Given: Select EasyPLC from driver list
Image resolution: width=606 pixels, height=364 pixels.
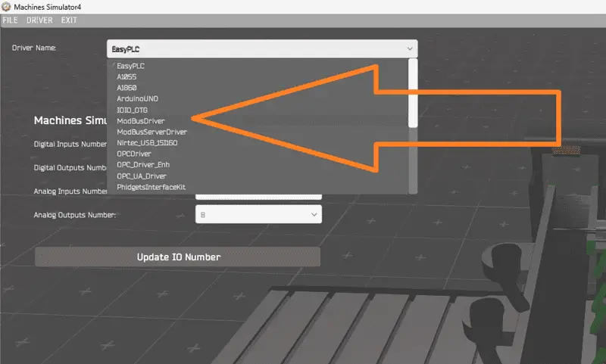Looking at the screenshot, I should [x=130, y=66].
